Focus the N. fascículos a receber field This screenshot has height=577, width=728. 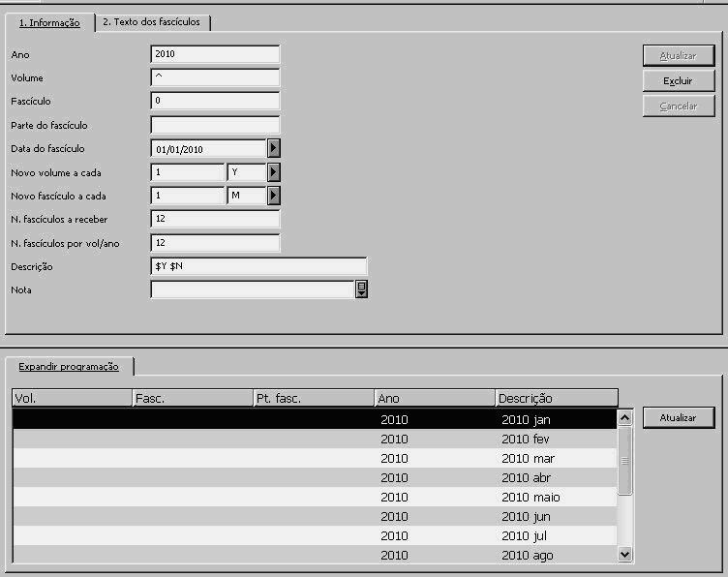click(x=216, y=219)
